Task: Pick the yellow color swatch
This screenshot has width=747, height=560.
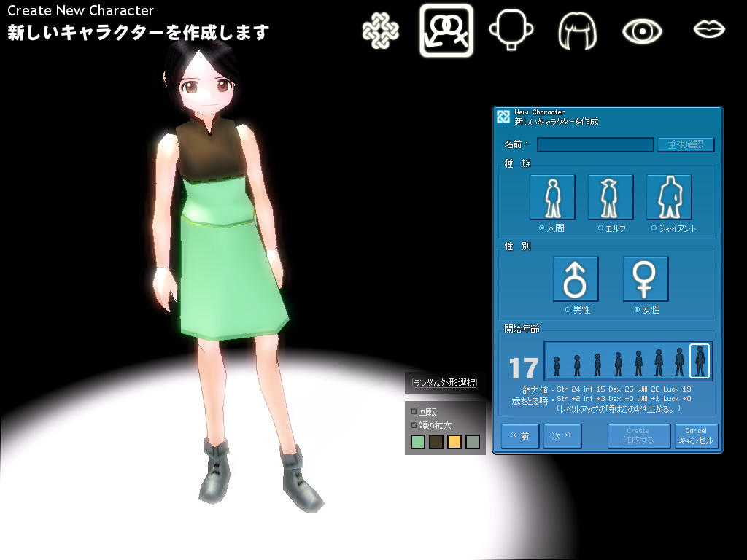Action: coord(454,442)
